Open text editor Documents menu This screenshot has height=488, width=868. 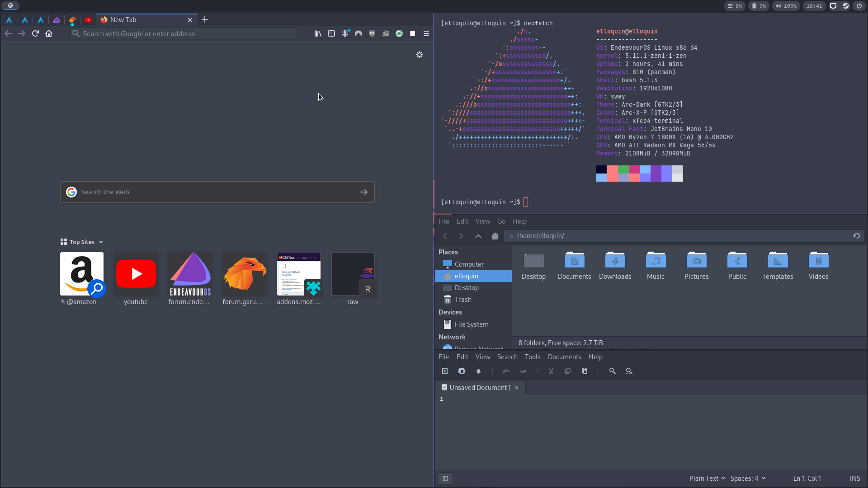(564, 357)
